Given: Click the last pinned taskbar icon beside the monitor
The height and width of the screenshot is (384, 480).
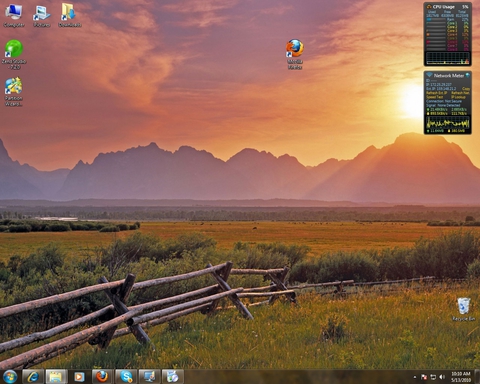Looking at the screenshot, I should (172, 377).
